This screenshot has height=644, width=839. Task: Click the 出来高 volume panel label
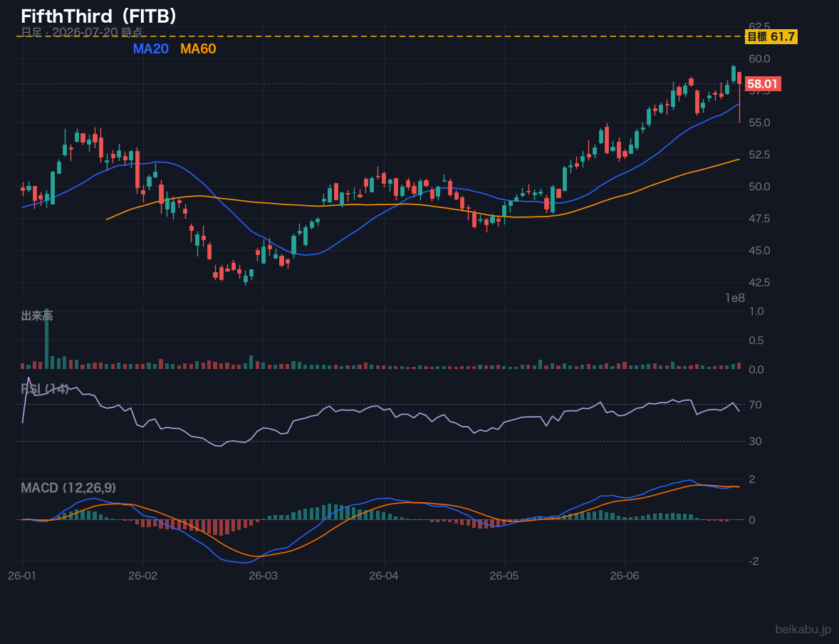click(x=37, y=316)
